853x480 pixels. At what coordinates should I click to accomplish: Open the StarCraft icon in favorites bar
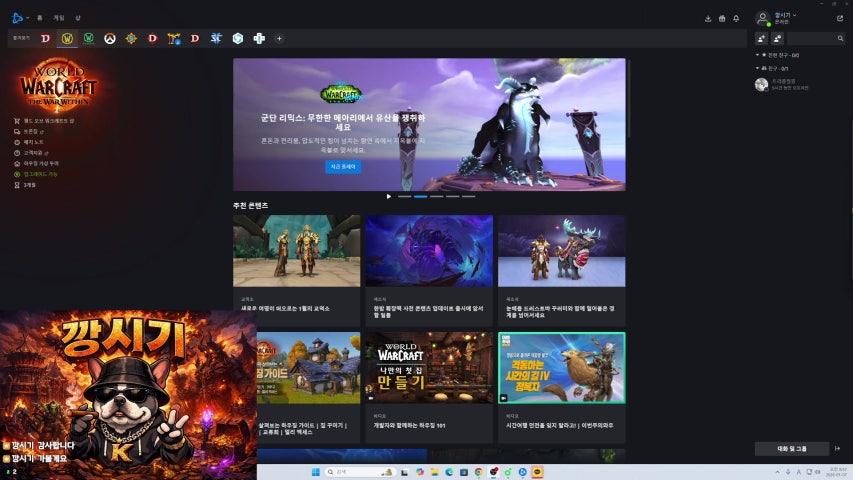[x=216, y=38]
